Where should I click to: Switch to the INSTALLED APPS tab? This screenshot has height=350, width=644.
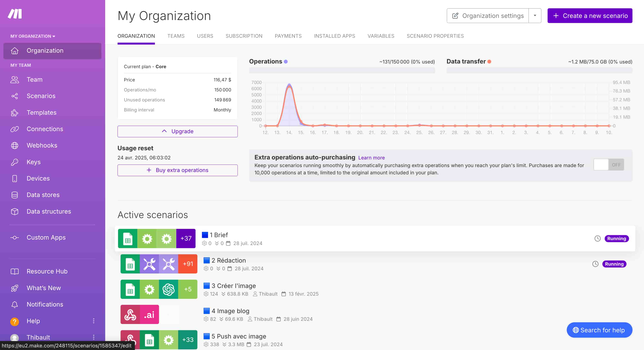coord(335,36)
